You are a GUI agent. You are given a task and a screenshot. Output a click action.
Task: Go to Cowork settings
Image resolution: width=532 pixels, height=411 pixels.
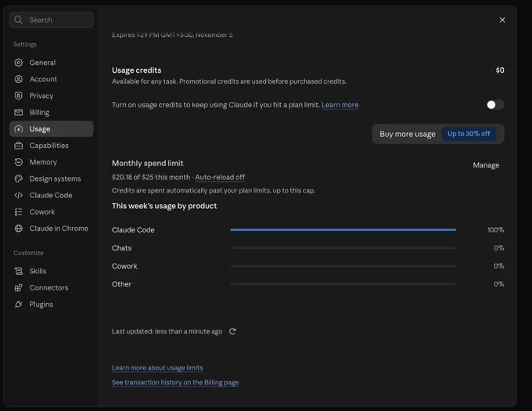tap(51, 212)
